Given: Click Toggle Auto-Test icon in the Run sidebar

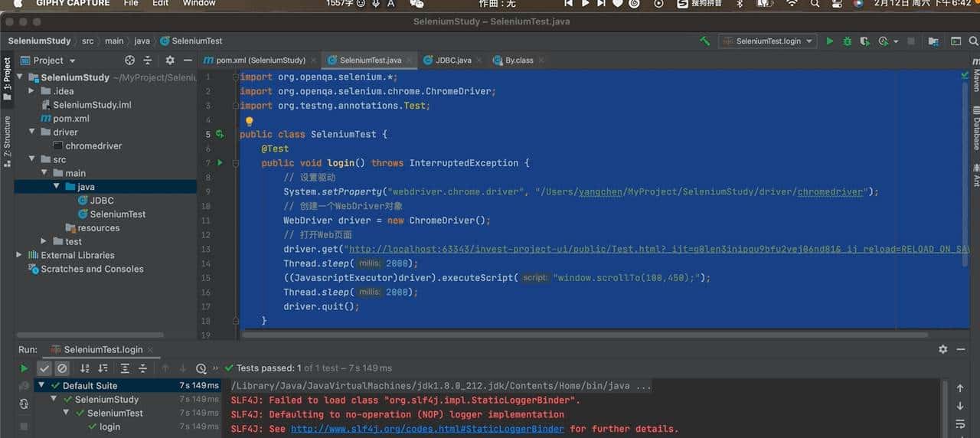Looking at the screenshot, I should coord(24,404).
